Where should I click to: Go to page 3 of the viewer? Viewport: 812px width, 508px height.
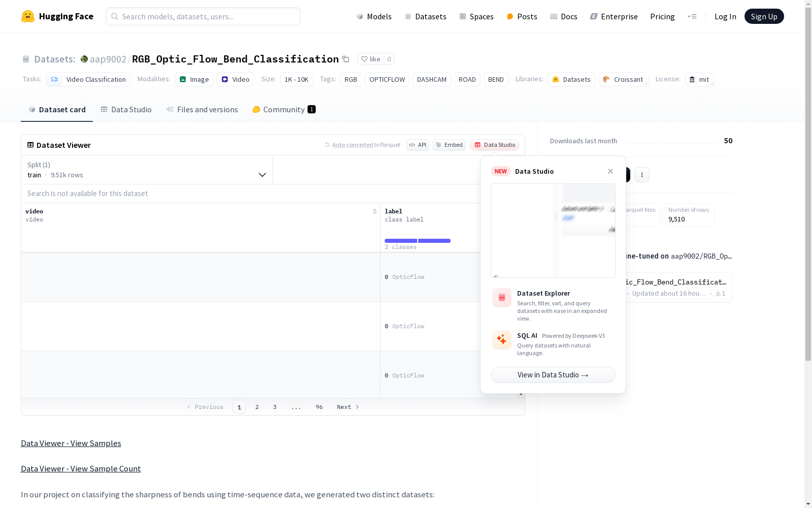click(x=275, y=407)
